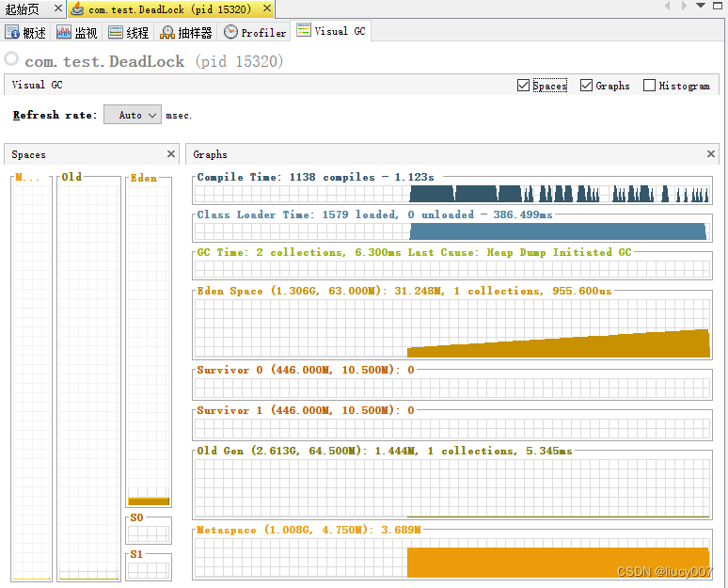
Task: Select the Visual GC tab
Action: coord(331,31)
